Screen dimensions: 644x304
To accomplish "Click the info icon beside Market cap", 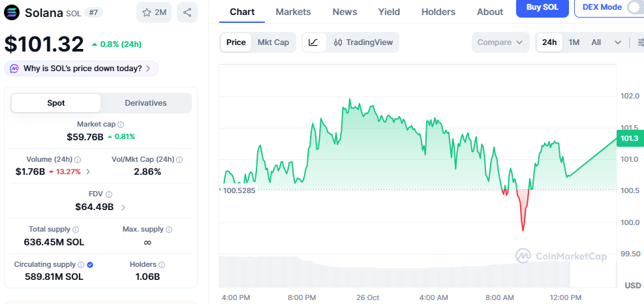I will [121, 124].
